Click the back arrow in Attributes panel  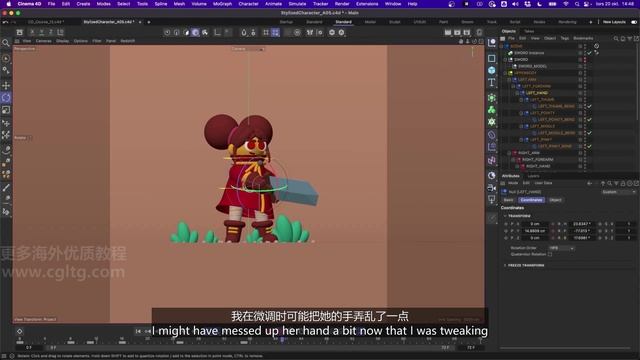pyautogui.click(x=589, y=183)
